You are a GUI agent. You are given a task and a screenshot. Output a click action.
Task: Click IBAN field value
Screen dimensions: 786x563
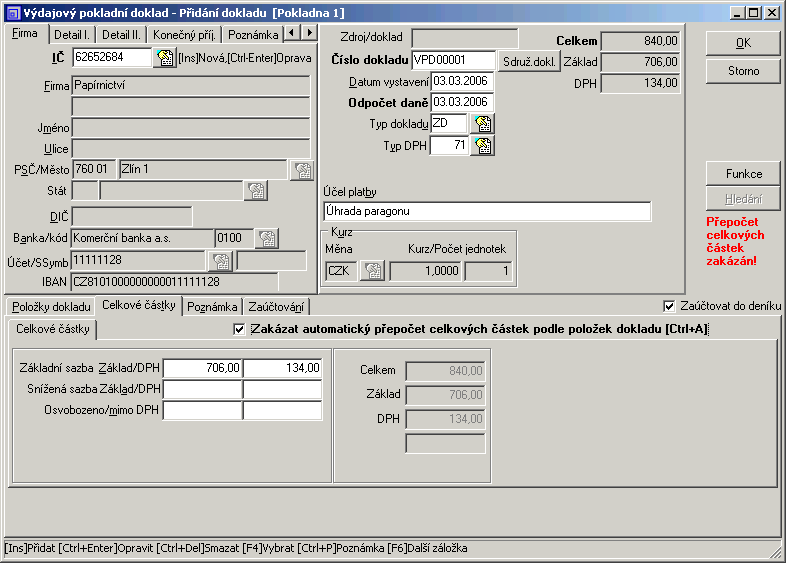[x=174, y=282]
